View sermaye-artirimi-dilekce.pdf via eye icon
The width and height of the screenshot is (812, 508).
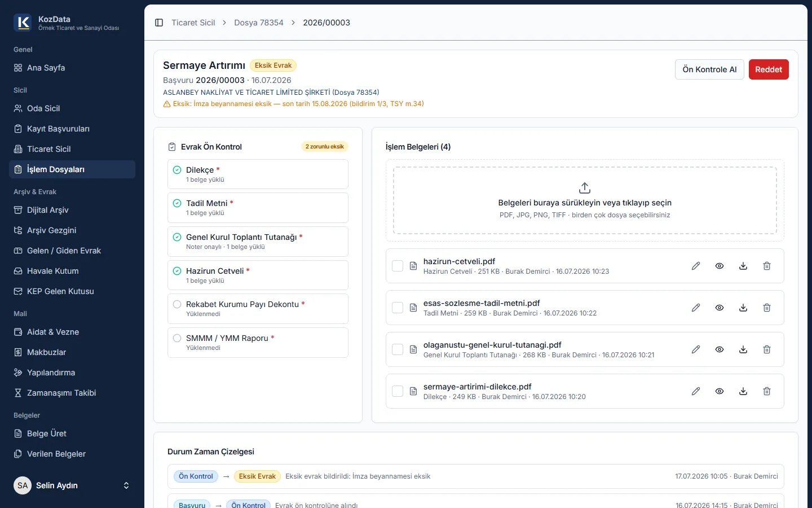720,391
